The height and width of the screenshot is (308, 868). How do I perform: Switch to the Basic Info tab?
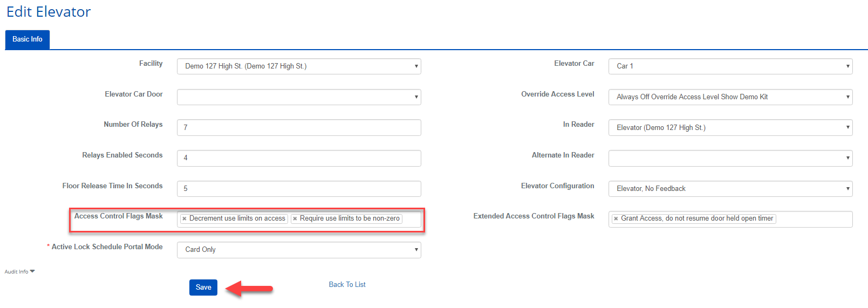[x=28, y=39]
